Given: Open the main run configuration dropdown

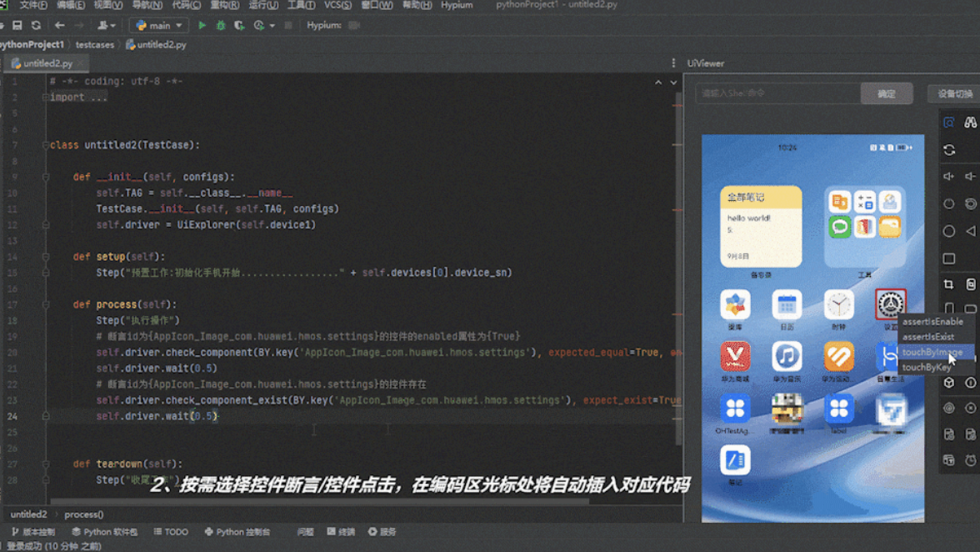Looking at the screenshot, I should point(159,26).
